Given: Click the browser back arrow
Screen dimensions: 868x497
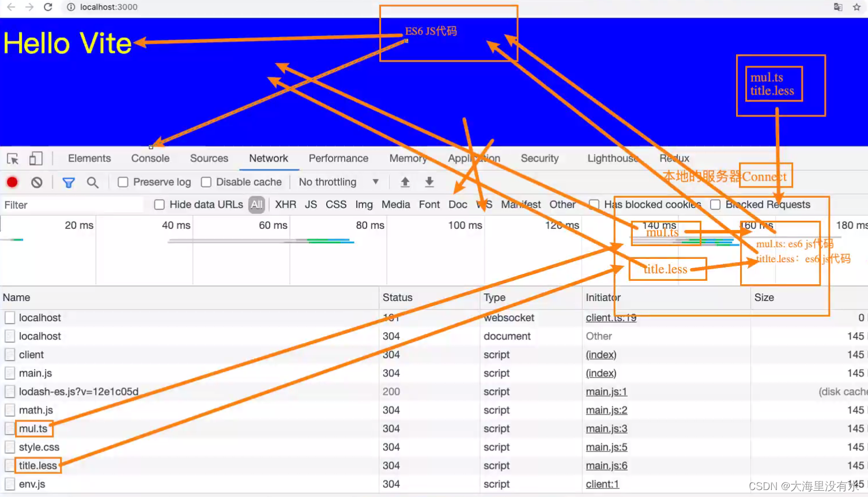Looking at the screenshot, I should point(11,7).
